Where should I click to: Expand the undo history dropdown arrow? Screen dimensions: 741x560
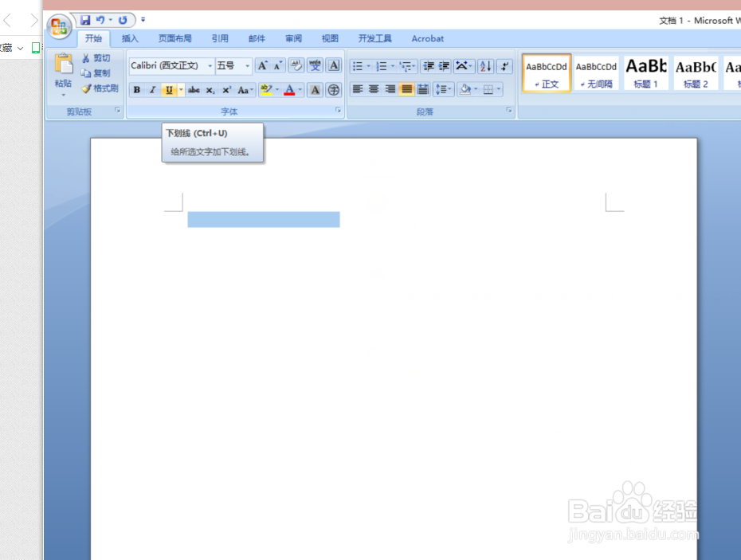(111, 20)
